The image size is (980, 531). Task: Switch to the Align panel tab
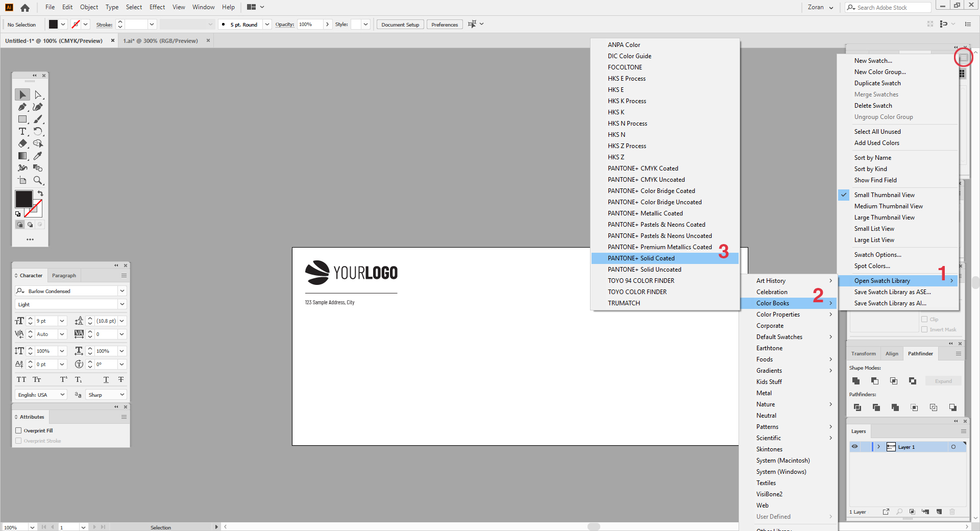pos(892,353)
